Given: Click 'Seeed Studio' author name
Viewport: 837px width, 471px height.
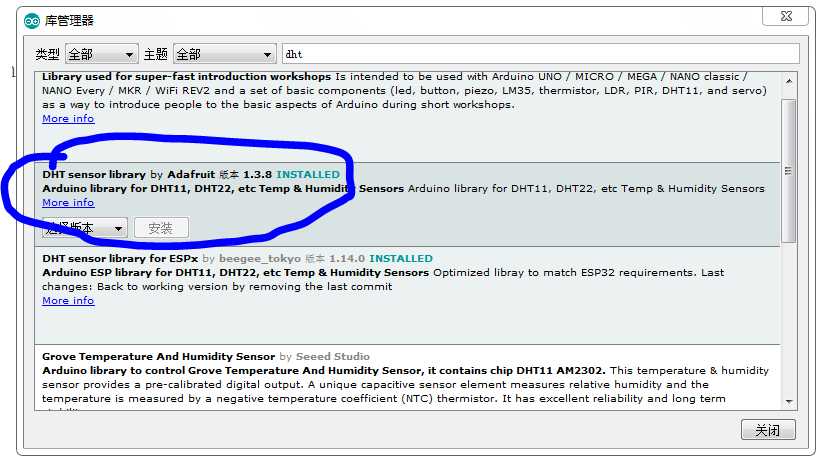Looking at the screenshot, I should point(333,357).
